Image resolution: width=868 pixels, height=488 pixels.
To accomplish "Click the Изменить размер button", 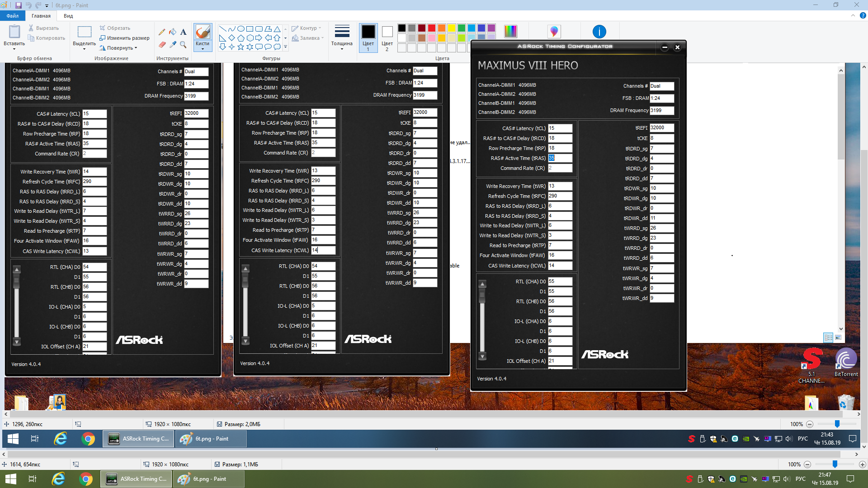I will pyautogui.click(x=125, y=38).
